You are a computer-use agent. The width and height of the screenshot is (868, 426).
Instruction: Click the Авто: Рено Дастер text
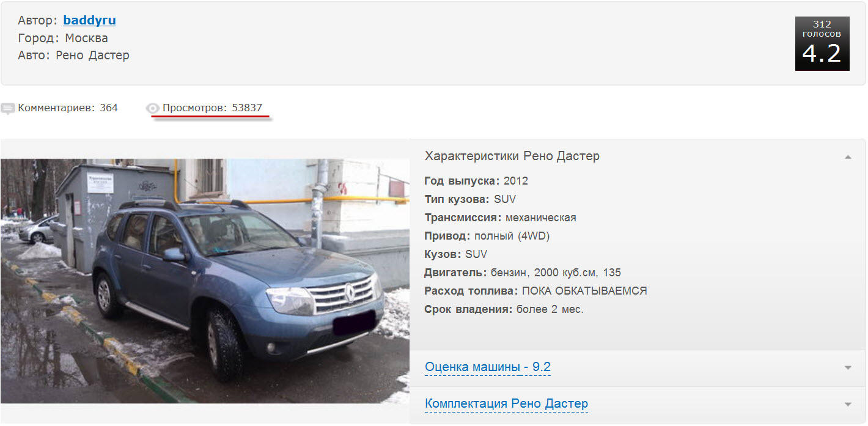pyautogui.click(x=73, y=55)
